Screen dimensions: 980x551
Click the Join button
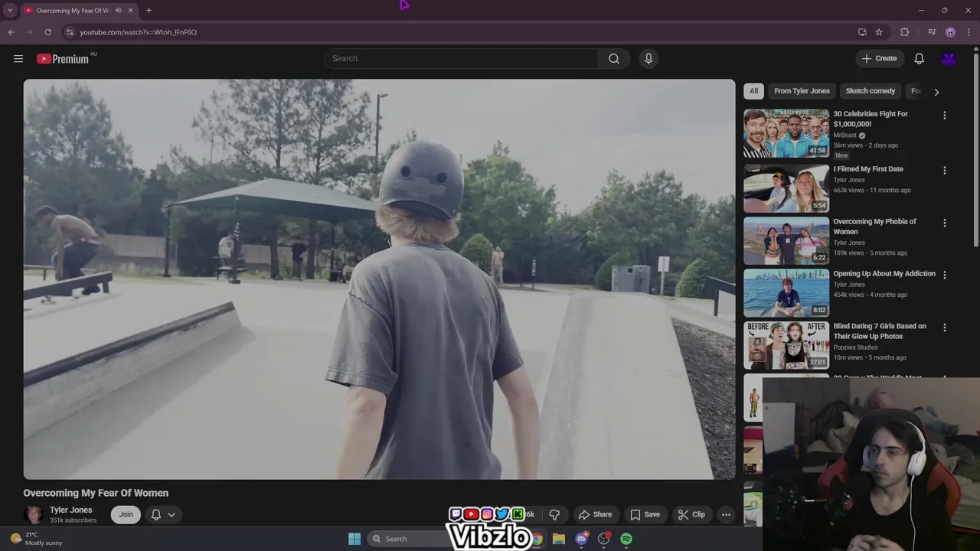(x=126, y=514)
